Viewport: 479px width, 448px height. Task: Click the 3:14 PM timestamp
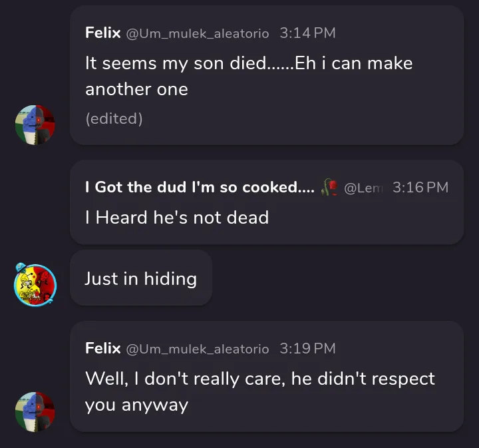(x=307, y=33)
